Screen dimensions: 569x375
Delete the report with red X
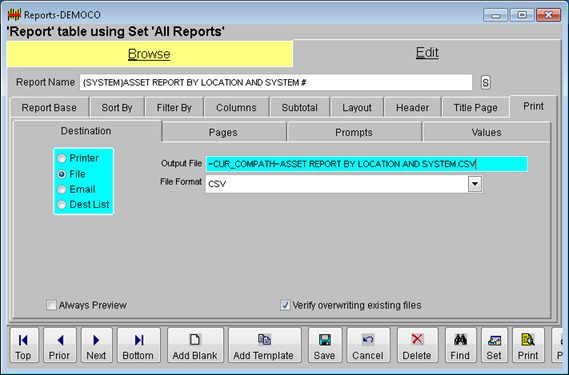tap(417, 345)
